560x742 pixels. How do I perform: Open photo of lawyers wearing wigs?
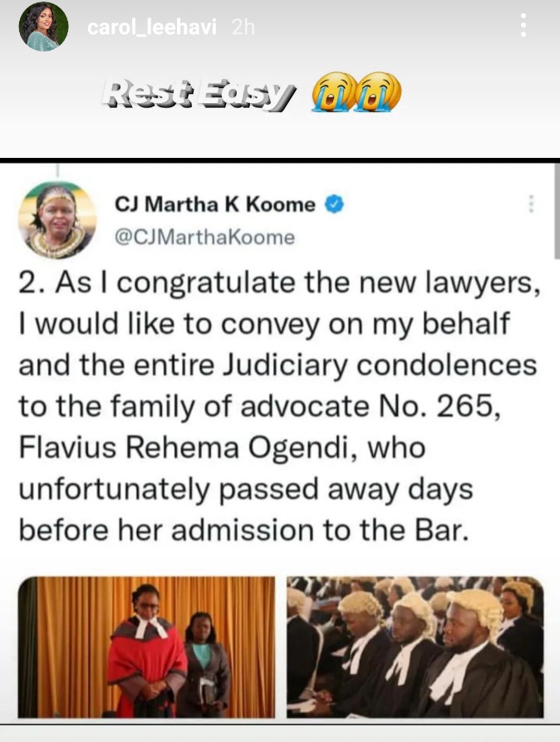(x=415, y=647)
